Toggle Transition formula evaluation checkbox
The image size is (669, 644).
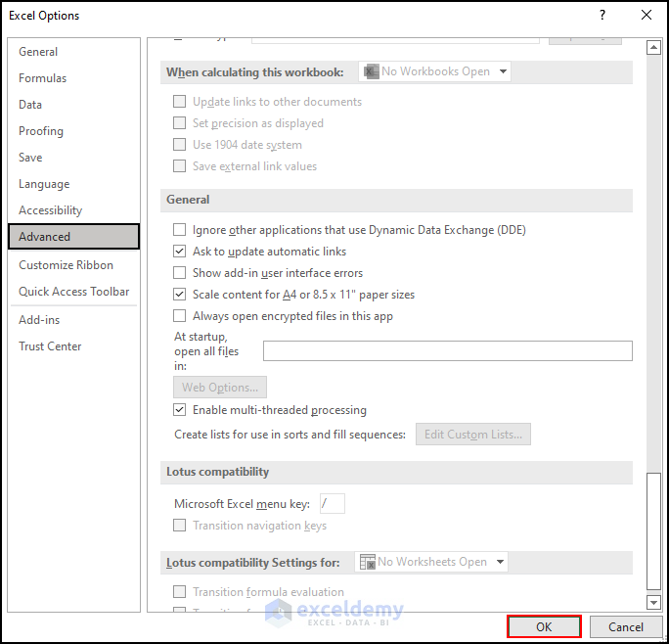point(180,592)
